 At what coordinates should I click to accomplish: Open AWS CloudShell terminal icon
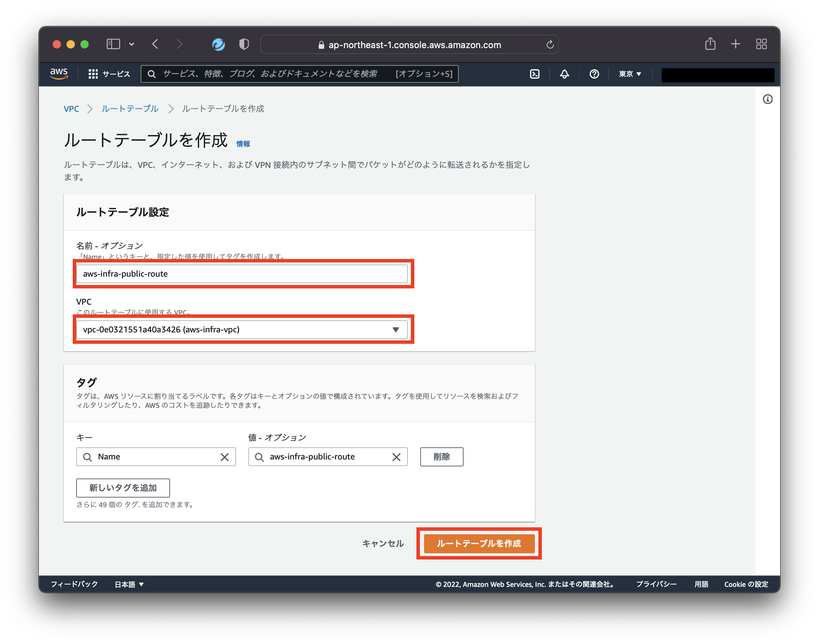(x=535, y=74)
